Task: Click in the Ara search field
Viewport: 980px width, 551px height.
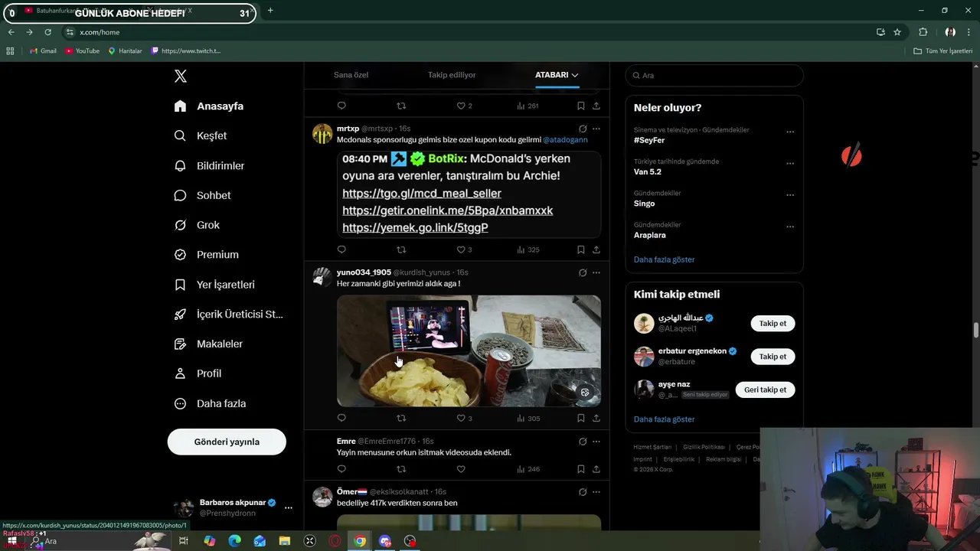Action: pos(714,75)
